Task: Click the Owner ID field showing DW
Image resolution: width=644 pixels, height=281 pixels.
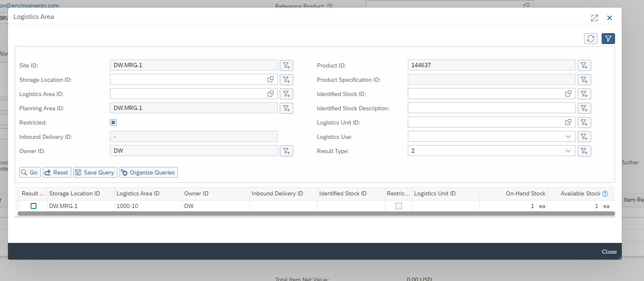Action: coord(193,151)
